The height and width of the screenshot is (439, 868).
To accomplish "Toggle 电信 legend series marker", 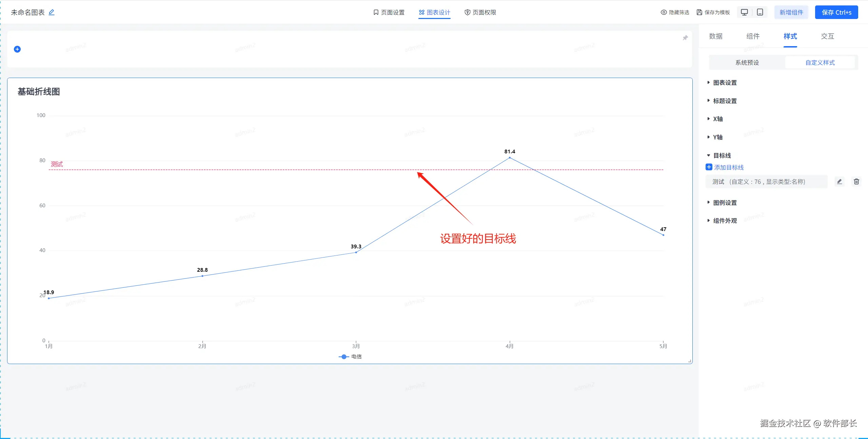I will point(344,357).
